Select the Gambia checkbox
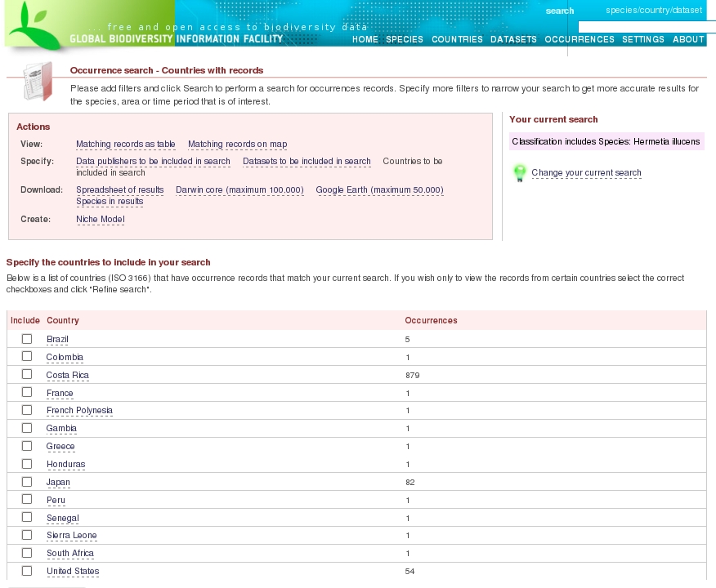The image size is (716, 588). coord(27,428)
